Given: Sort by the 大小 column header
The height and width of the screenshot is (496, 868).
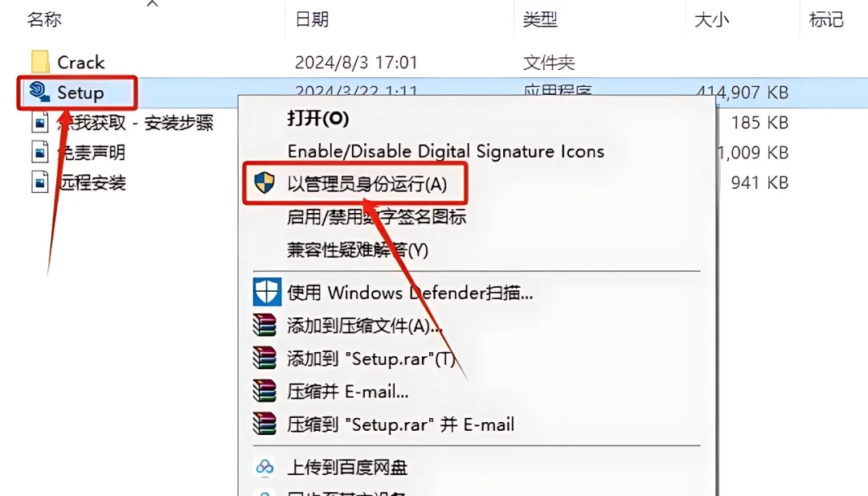Looking at the screenshot, I should click(x=711, y=19).
